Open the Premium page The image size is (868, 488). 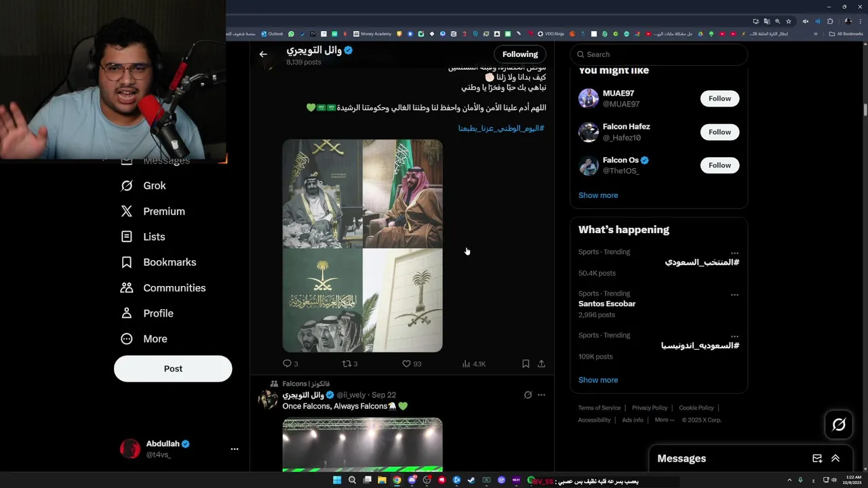(x=153, y=211)
